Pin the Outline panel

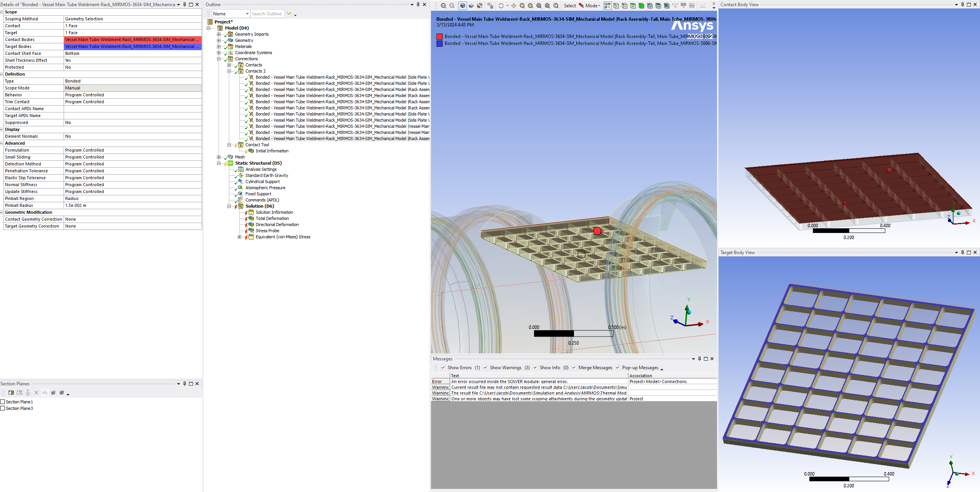[x=418, y=5]
